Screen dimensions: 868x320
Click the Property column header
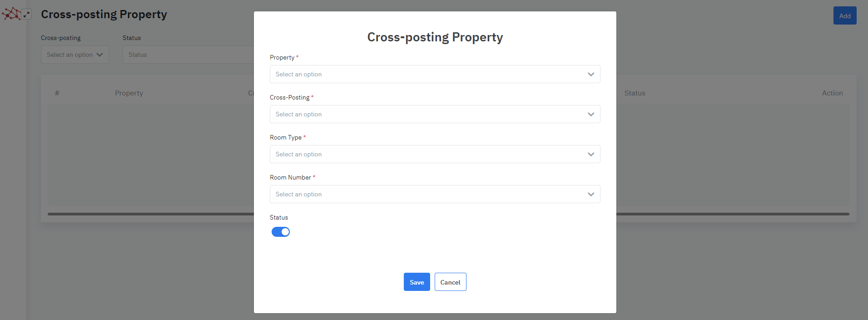pos(129,93)
